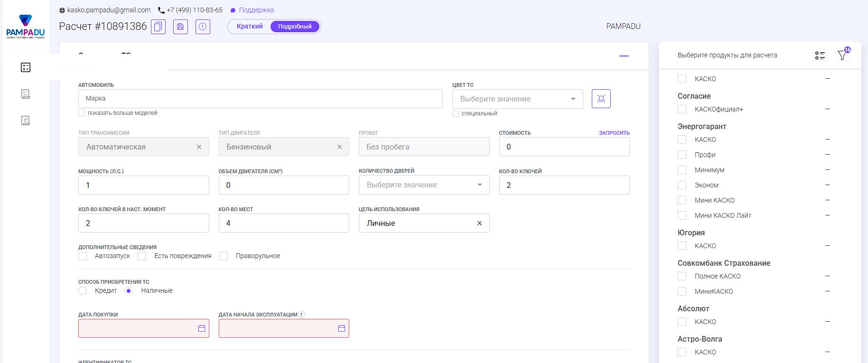Switch to the Подробный tab
868x363 pixels.
295,27
